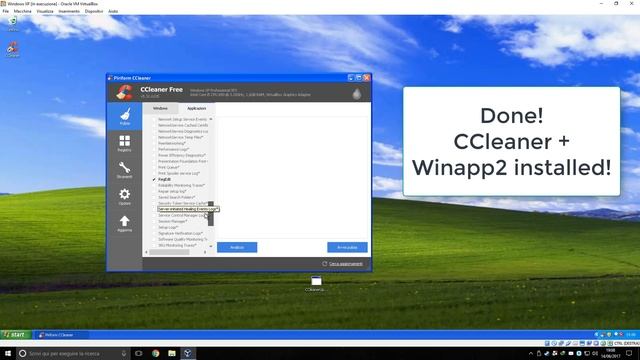Tick the Print Queue checkbox
This screenshot has height=360, width=640.
pyautogui.click(x=154, y=167)
